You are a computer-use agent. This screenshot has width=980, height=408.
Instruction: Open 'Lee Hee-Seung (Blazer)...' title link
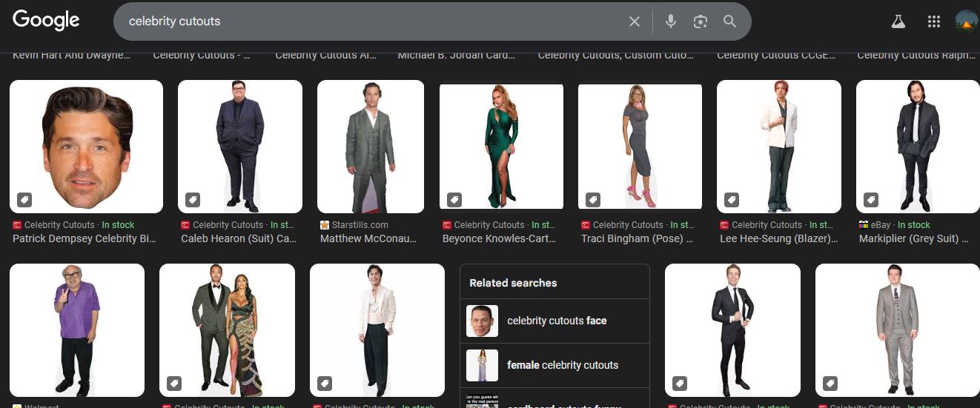pyautogui.click(x=779, y=238)
